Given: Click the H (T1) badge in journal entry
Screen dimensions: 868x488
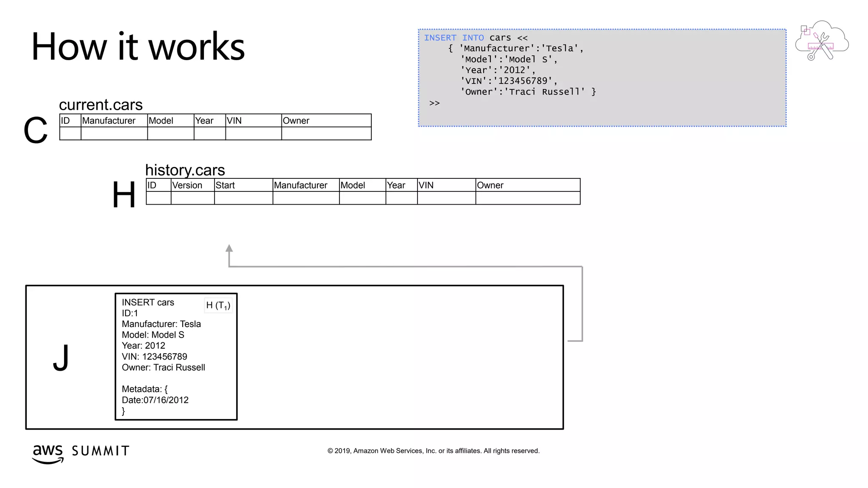Looking at the screenshot, I should 218,305.
